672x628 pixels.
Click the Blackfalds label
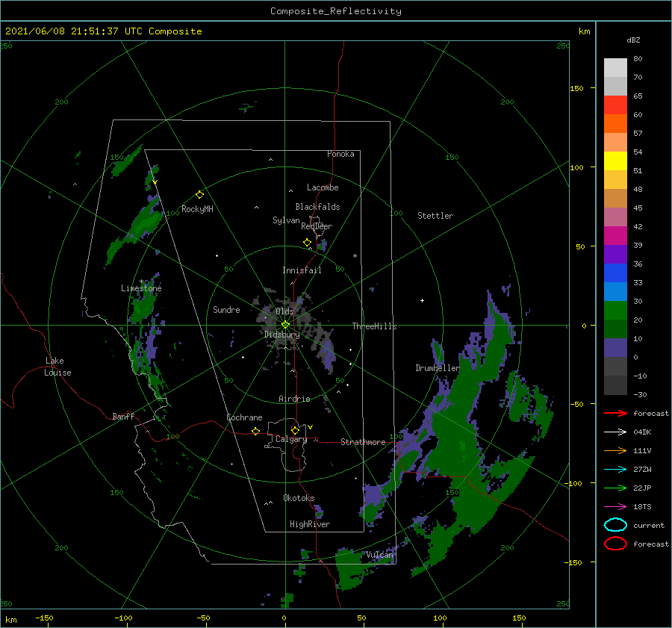click(317, 207)
